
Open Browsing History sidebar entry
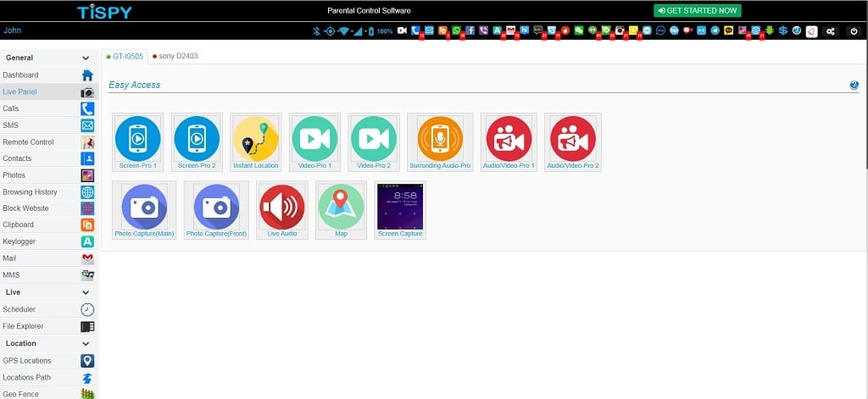[x=49, y=192]
